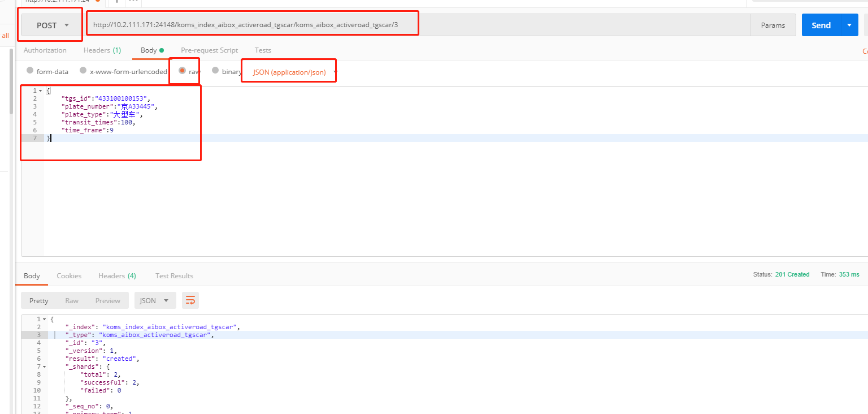Switch to the Authorization tab
The height and width of the screenshot is (414, 868).
[45, 50]
